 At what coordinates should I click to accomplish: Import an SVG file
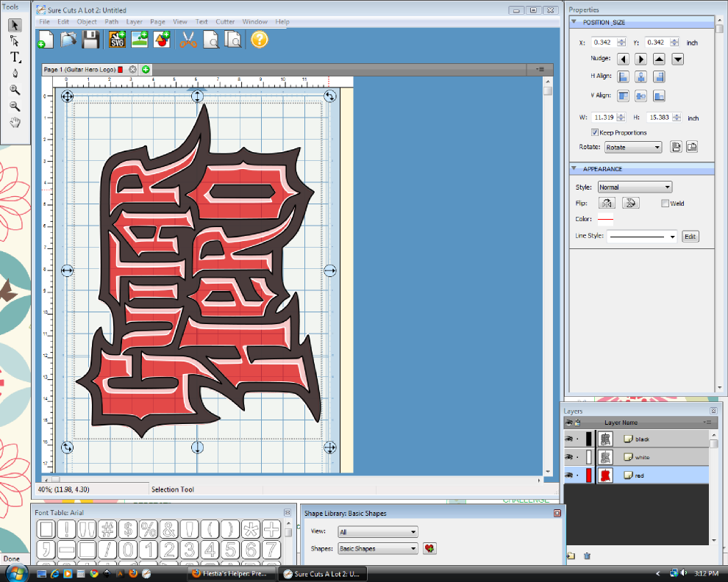pyautogui.click(x=117, y=40)
